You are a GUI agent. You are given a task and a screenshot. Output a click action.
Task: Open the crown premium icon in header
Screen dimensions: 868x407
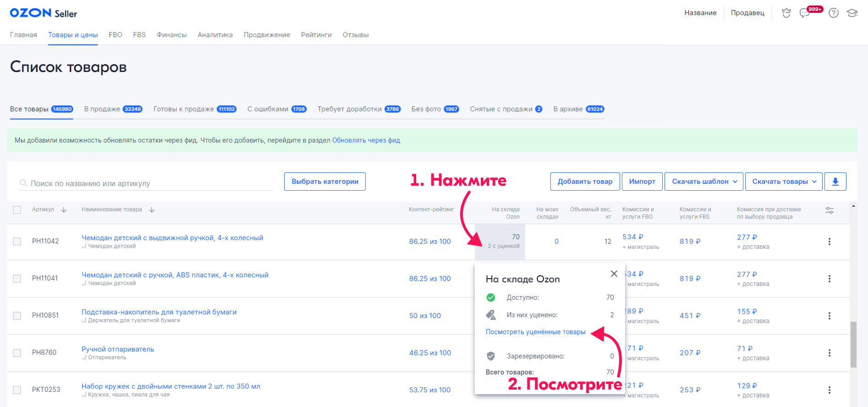tap(786, 13)
